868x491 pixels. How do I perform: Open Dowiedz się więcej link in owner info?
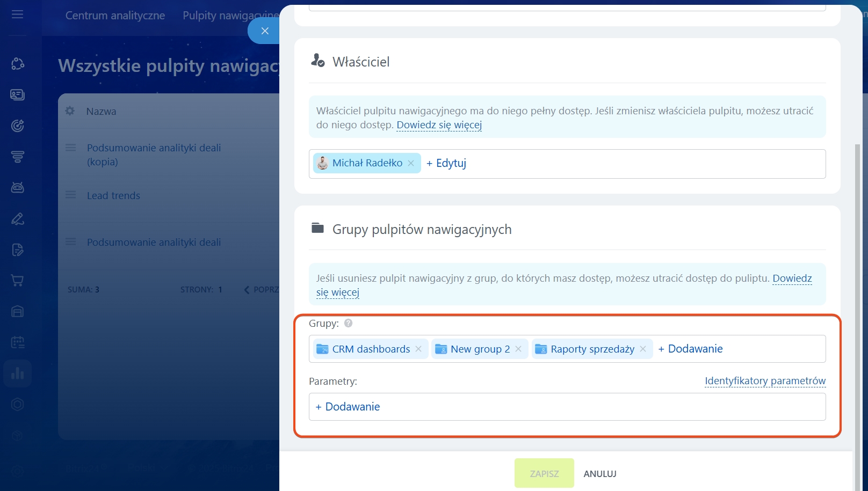(x=439, y=125)
